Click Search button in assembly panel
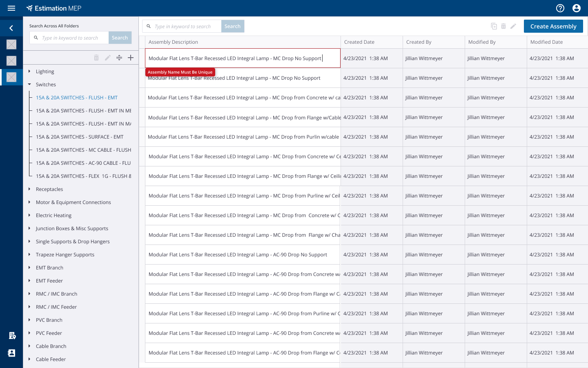Viewport: 588px width, 368px height. click(x=232, y=26)
